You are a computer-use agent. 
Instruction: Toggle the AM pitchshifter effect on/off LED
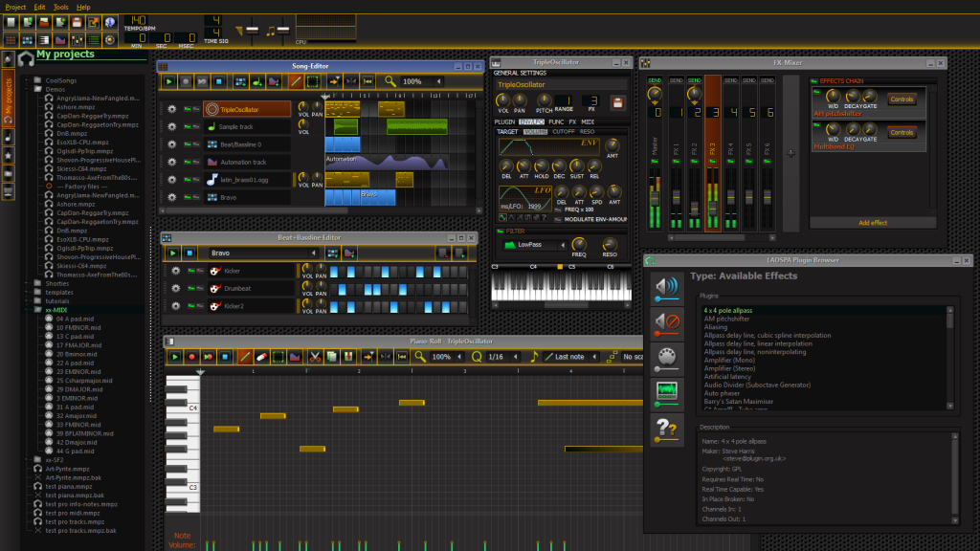(x=817, y=93)
